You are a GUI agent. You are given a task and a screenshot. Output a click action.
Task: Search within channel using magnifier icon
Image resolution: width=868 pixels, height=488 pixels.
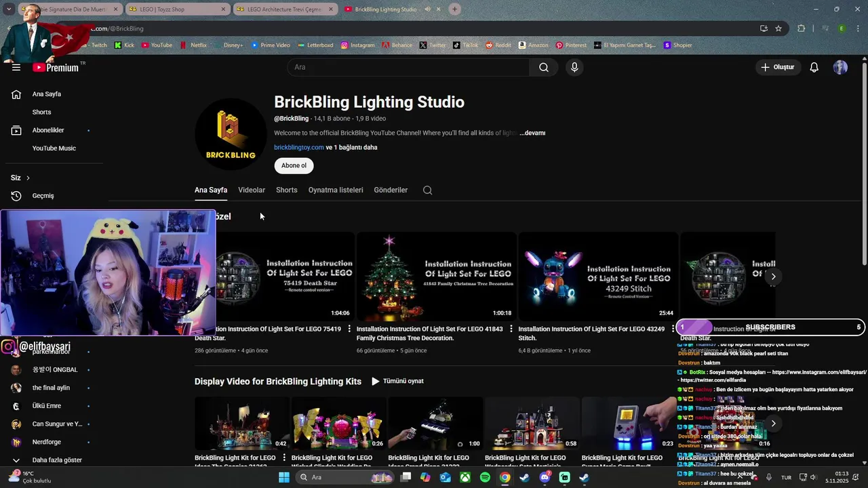tap(427, 190)
